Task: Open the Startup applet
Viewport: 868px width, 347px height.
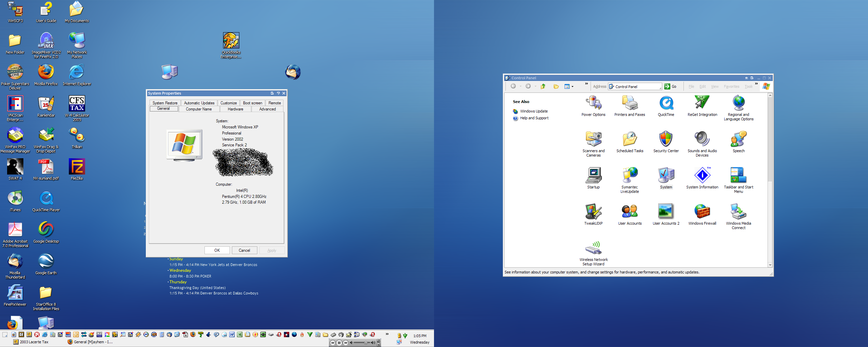Action: point(593,179)
